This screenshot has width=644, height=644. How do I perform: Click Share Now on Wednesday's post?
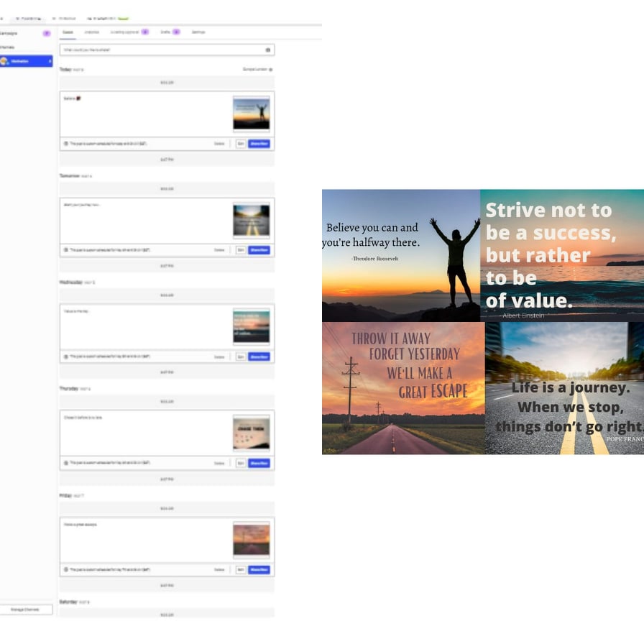tap(259, 357)
